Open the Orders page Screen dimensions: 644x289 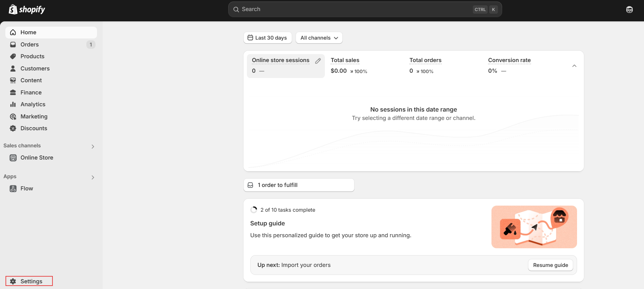pyautogui.click(x=51, y=45)
